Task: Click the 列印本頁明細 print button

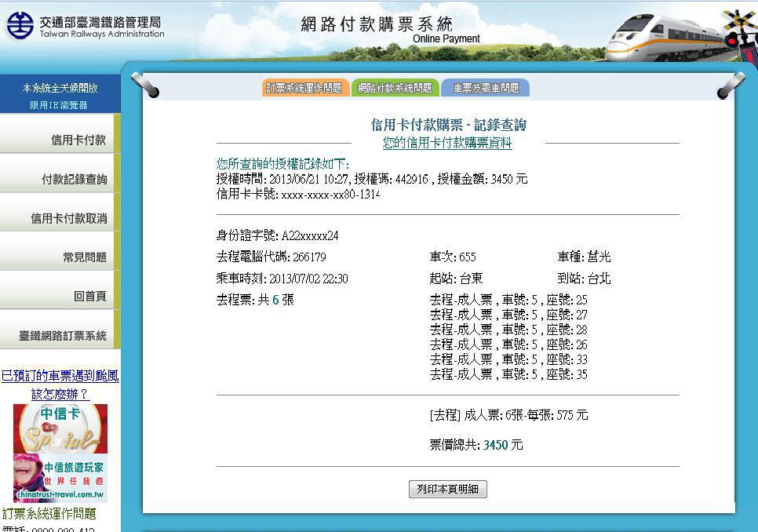Action: 447,489
